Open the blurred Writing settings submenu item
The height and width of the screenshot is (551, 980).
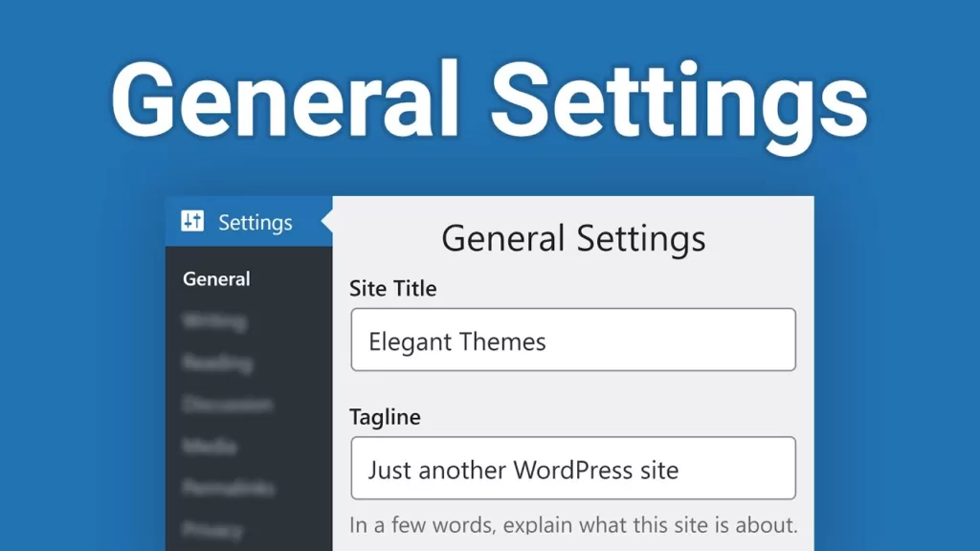pos(214,321)
